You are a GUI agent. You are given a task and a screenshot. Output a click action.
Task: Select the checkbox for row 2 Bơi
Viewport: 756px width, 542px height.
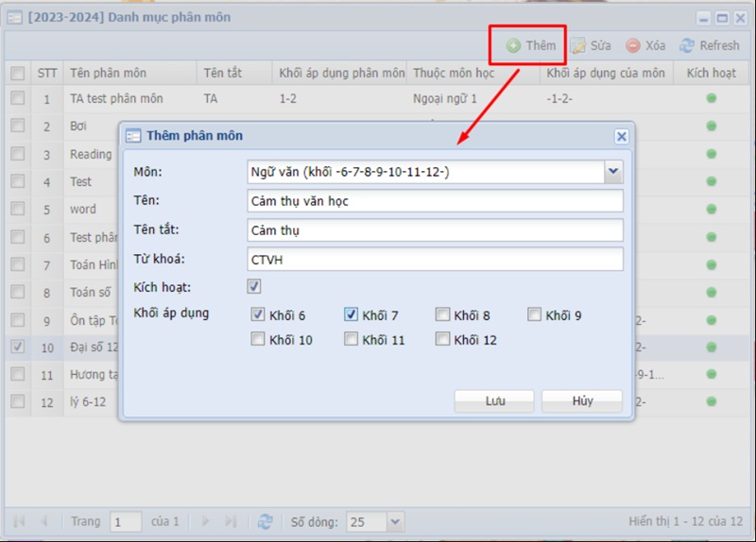[x=18, y=126]
